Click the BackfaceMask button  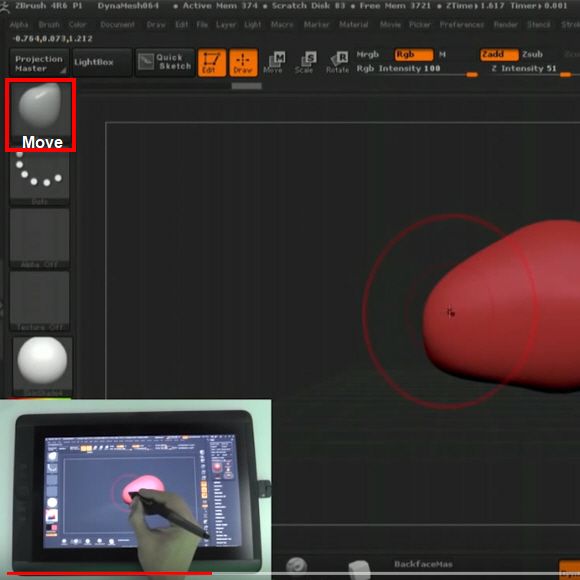[x=423, y=564]
